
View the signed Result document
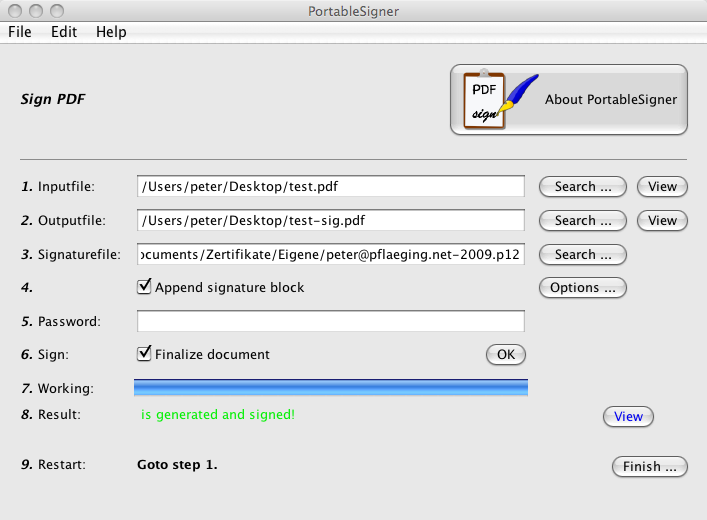pyautogui.click(x=628, y=416)
